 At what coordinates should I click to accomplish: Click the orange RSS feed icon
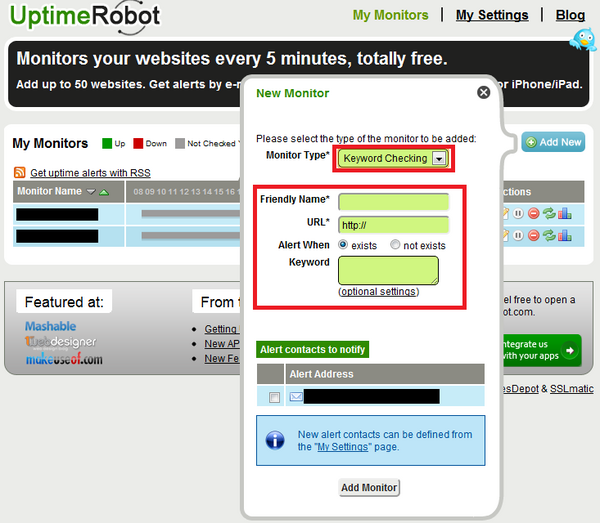20,173
